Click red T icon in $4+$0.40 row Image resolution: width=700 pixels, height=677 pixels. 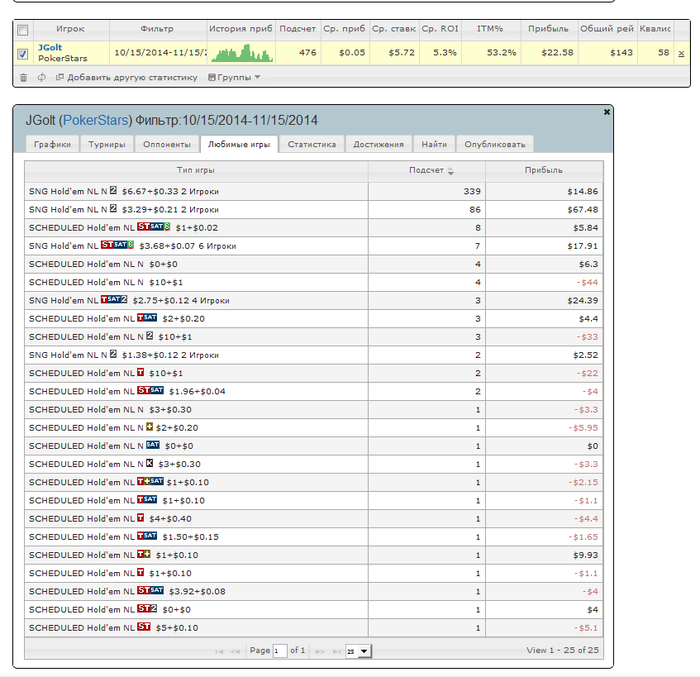click(141, 518)
